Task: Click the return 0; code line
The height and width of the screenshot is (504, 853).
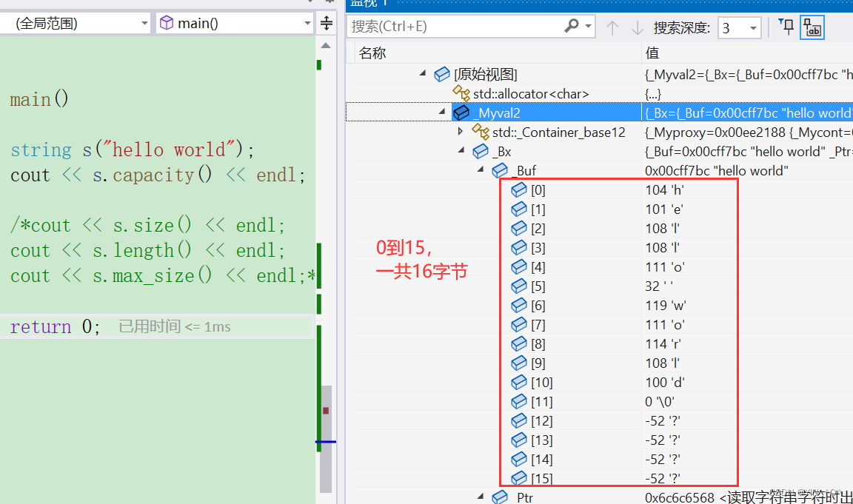Action: (55, 326)
